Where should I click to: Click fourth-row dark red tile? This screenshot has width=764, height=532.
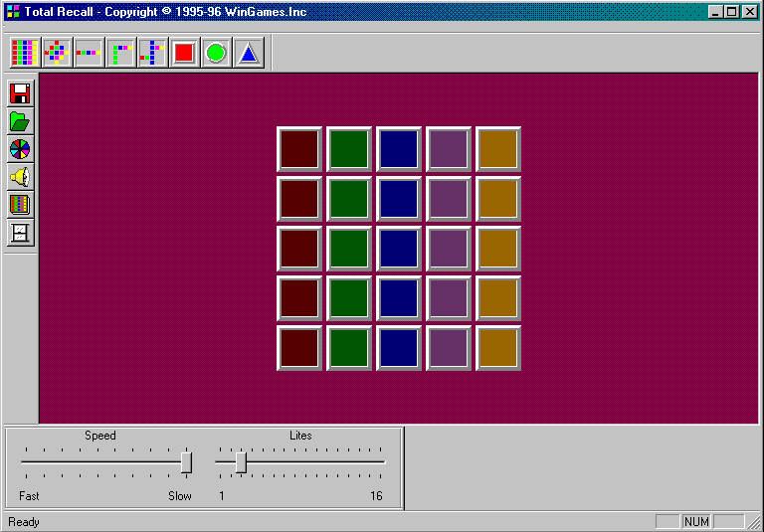tap(299, 298)
